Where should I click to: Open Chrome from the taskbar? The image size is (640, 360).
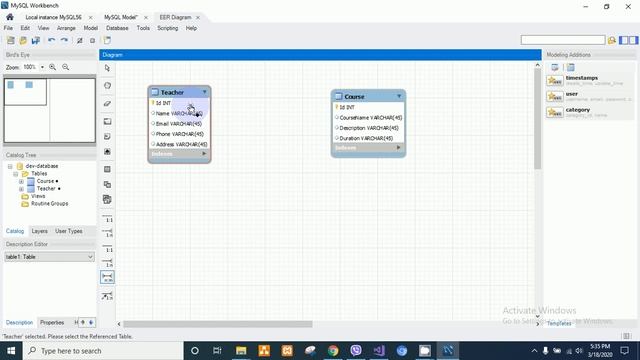coord(333,351)
